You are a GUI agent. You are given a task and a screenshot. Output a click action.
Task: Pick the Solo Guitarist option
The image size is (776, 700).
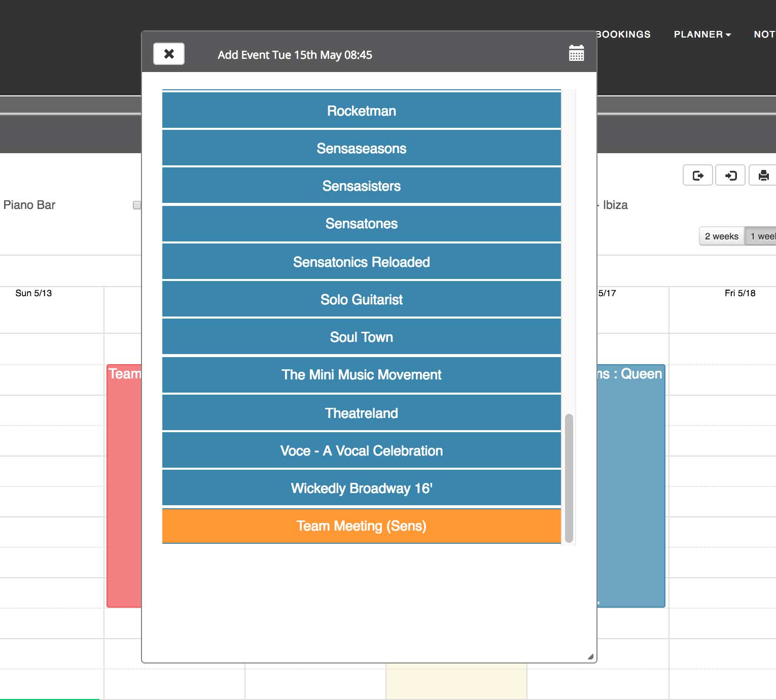tap(361, 300)
